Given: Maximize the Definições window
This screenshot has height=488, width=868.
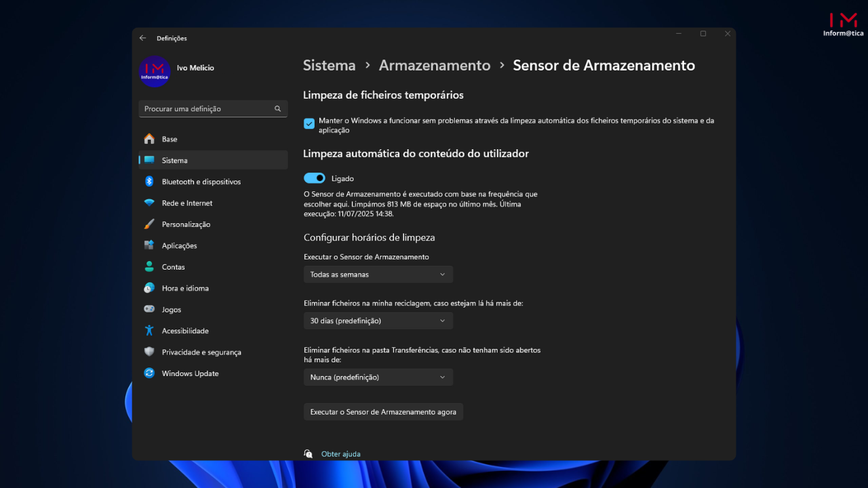Looking at the screenshot, I should click(703, 34).
